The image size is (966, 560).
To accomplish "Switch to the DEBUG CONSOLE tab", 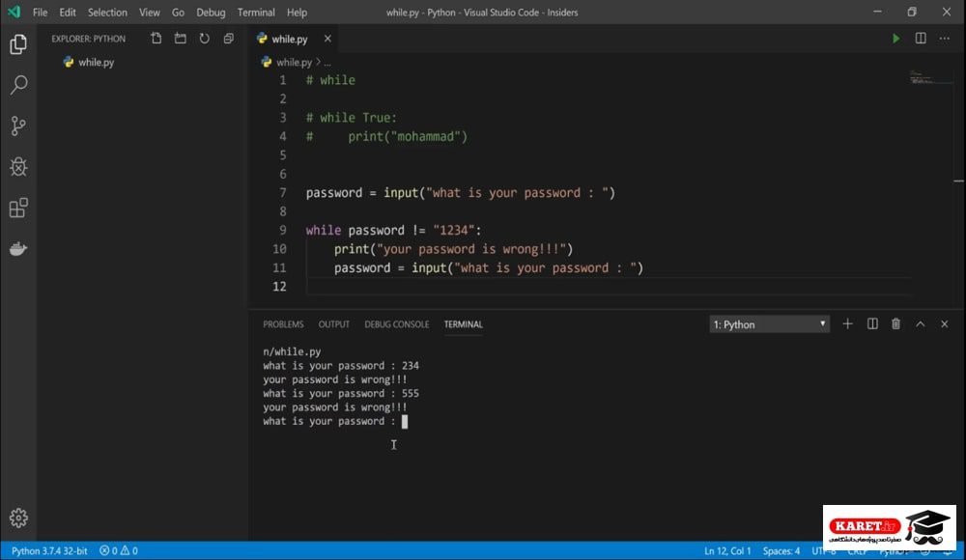I will [397, 324].
